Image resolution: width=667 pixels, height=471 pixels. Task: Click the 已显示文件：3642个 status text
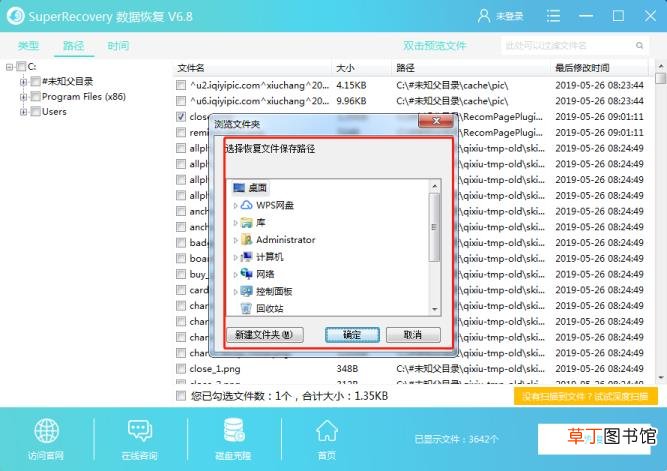coord(456,439)
